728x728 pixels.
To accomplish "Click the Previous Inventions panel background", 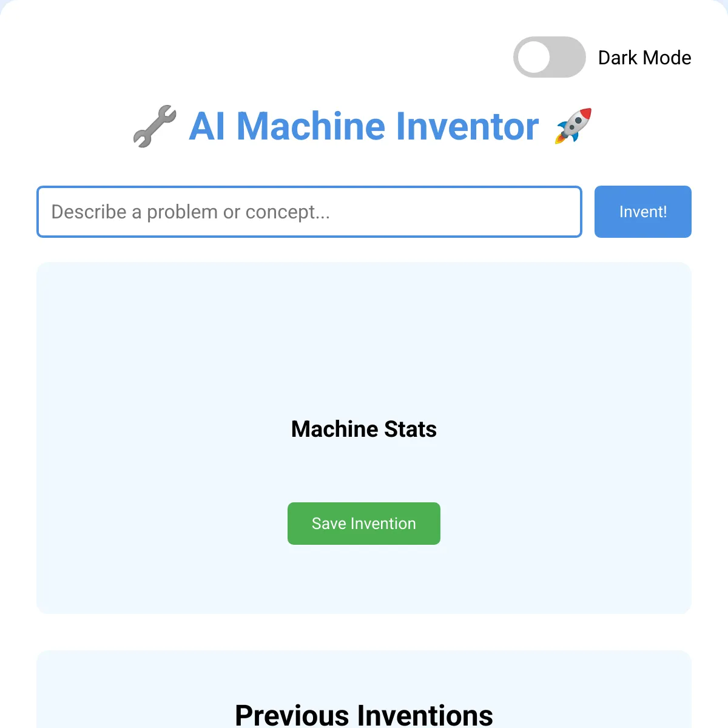I will pyautogui.click(x=121, y=692).
